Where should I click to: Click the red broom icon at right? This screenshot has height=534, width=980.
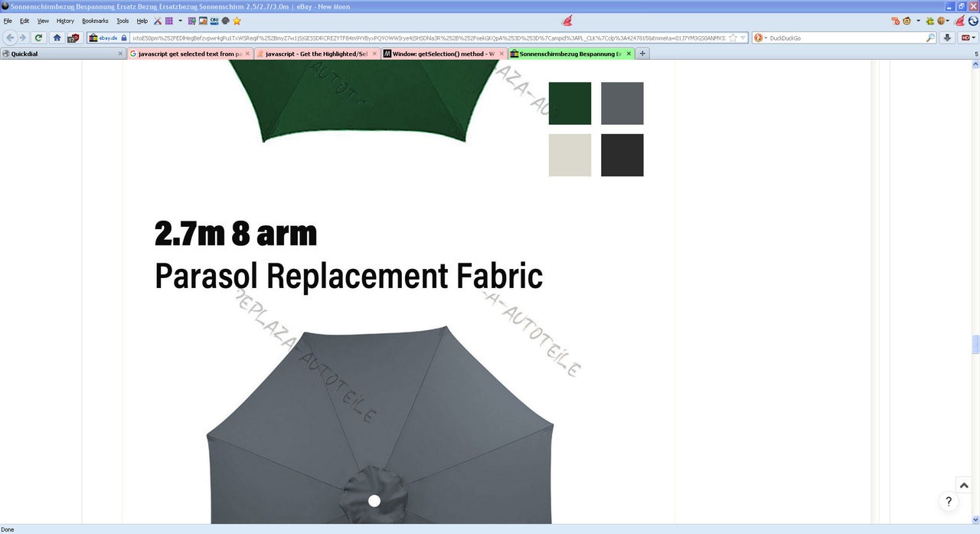959,21
